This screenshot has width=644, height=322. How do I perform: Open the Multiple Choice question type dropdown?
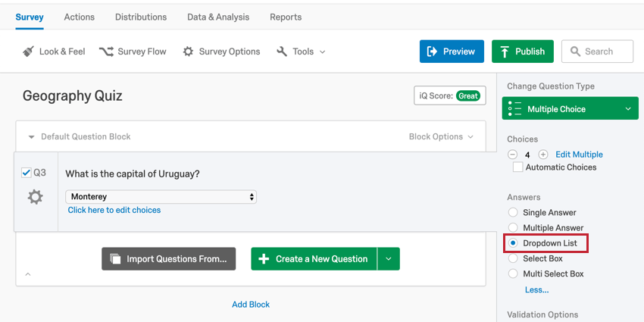point(570,109)
